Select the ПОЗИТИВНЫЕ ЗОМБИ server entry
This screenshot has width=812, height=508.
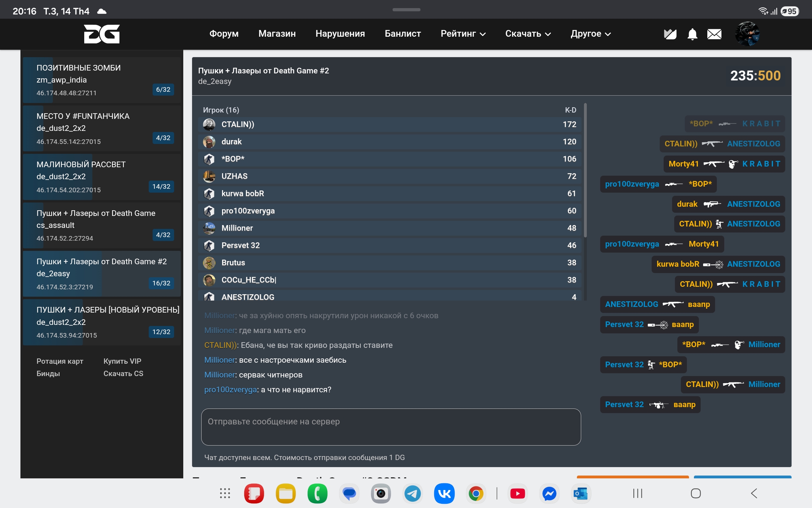(x=101, y=80)
